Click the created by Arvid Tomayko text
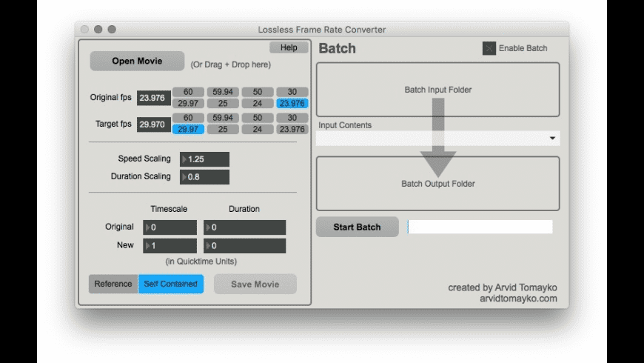Image resolution: width=644 pixels, height=363 pixels. pos(503,287)
